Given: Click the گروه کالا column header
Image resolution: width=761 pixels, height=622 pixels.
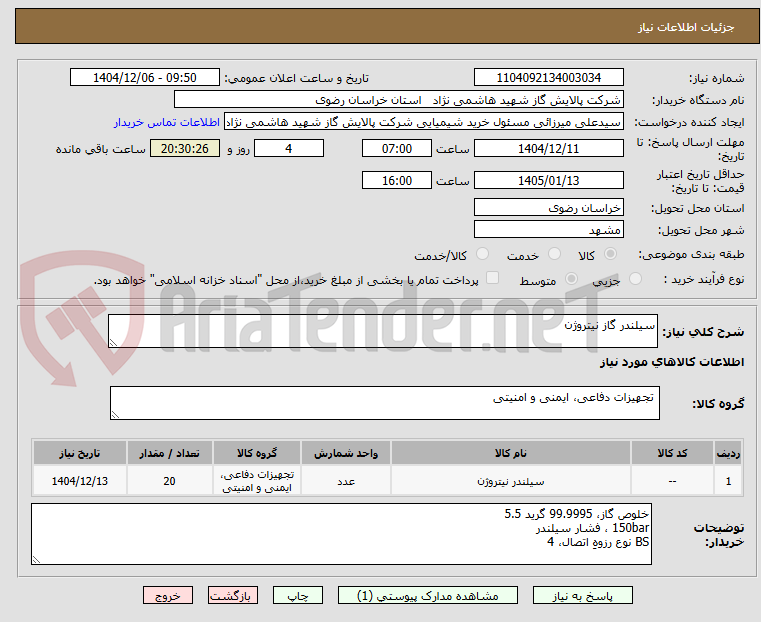Looking at the screenshot, I should coord(257,453).
